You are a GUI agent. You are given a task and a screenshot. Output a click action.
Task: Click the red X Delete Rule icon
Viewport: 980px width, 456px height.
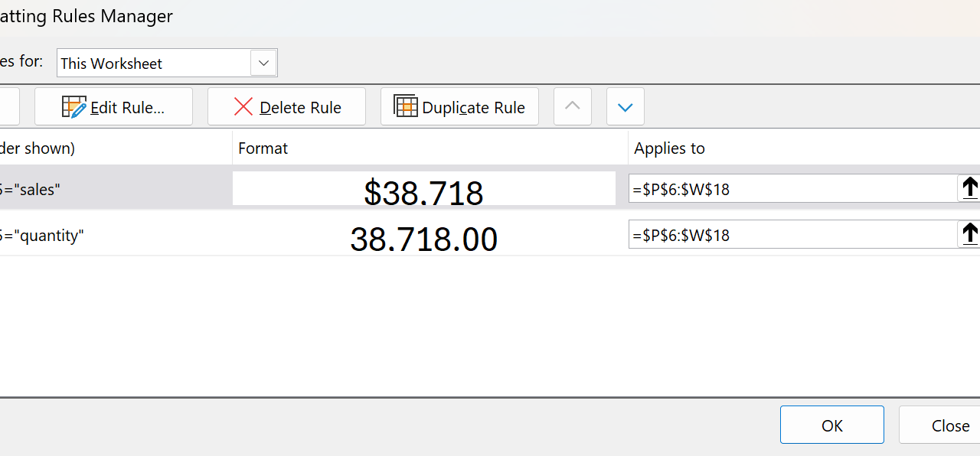click(243, 107)
